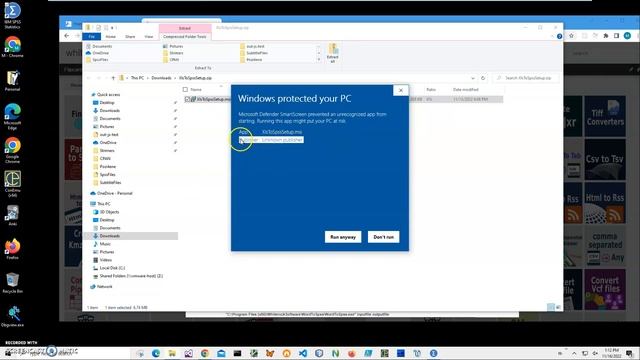Viewport: 640px width, 360px height.
Task: Open Edge from the taskbar
Action: (156, 353)
